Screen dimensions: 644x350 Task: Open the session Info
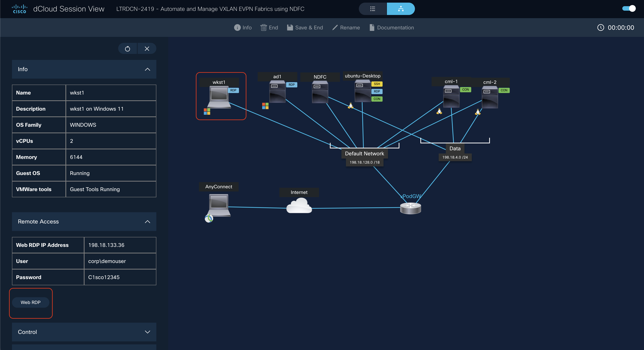point(243,28)
